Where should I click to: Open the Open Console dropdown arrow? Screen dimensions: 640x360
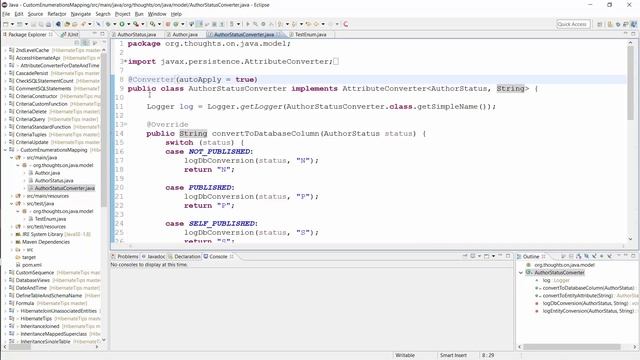click(x=493, y=256)
